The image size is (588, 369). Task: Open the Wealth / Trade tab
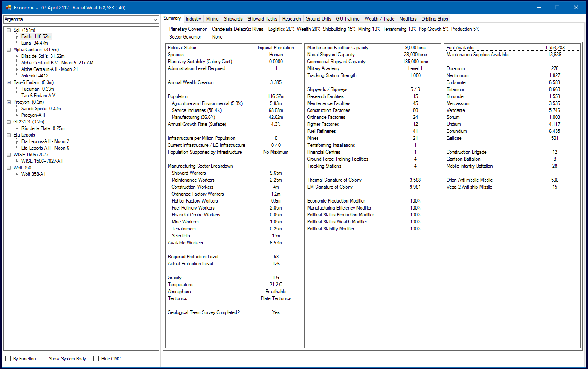coord(379,19)
